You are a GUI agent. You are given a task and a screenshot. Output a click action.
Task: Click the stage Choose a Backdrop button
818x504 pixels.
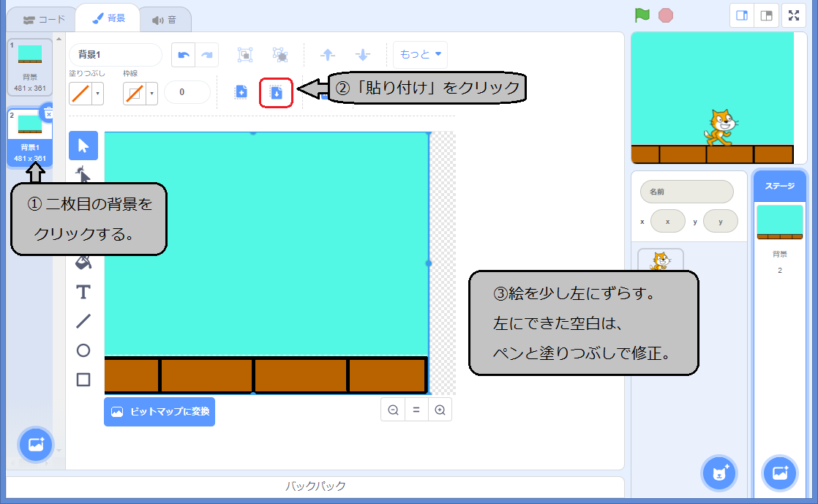[x=780, y=474]
